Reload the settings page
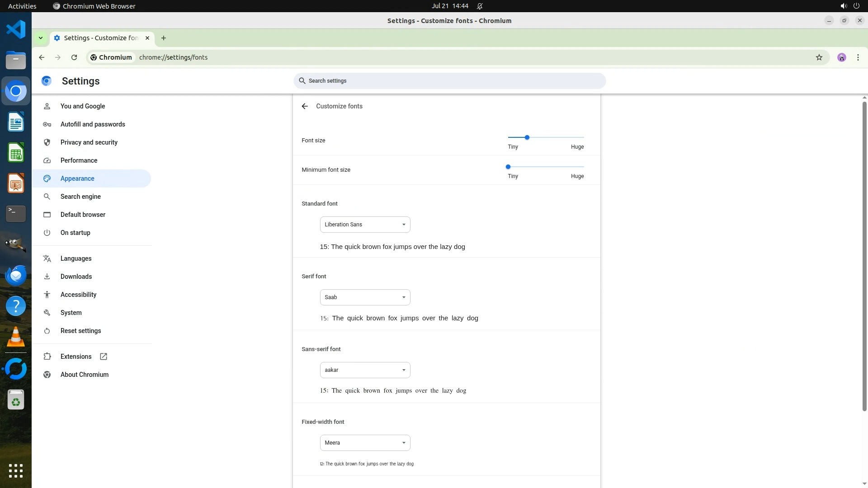The height and width of the screenshot is (488, 868). point(74,57)
